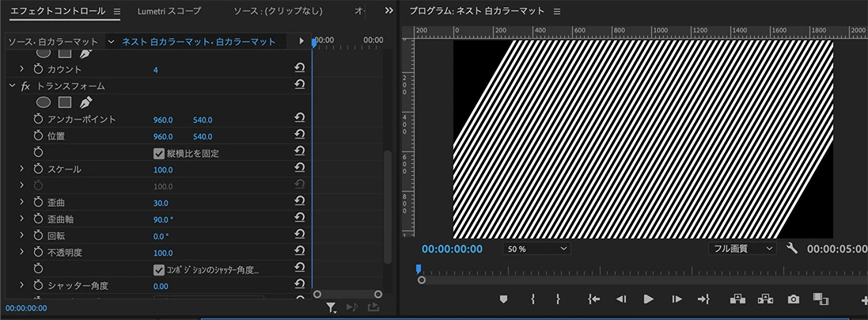Toggle animation stopwatch for 歪曲軸
Image resolution: width=868 pixels, height=320 pixels.
38,219
